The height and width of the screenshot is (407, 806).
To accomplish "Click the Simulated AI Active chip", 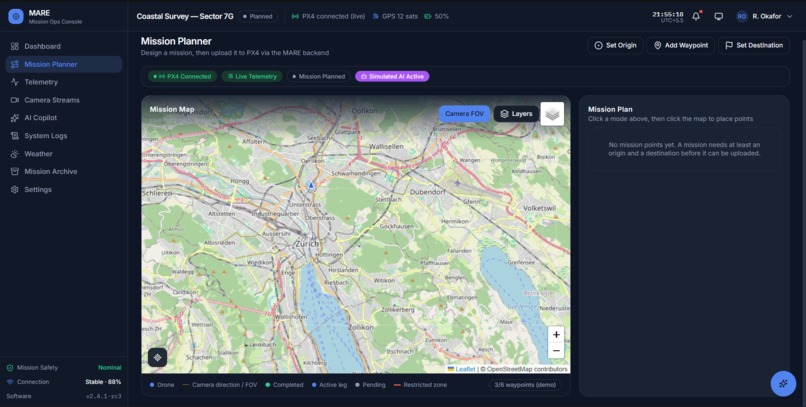I will click(x=392, y=77).
